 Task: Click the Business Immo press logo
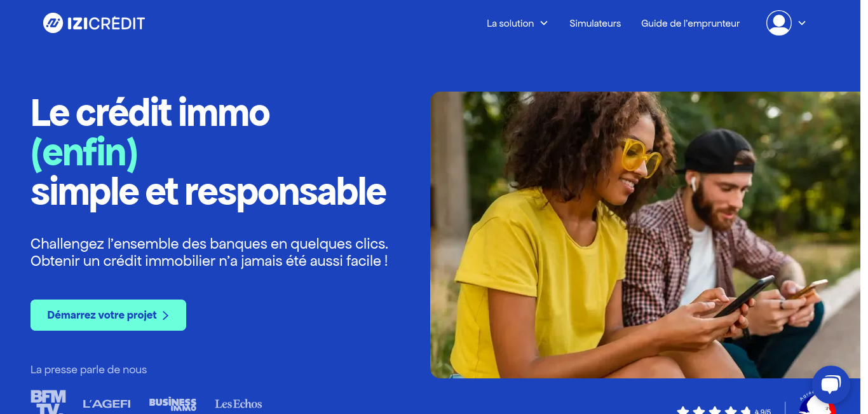(172, 404)
